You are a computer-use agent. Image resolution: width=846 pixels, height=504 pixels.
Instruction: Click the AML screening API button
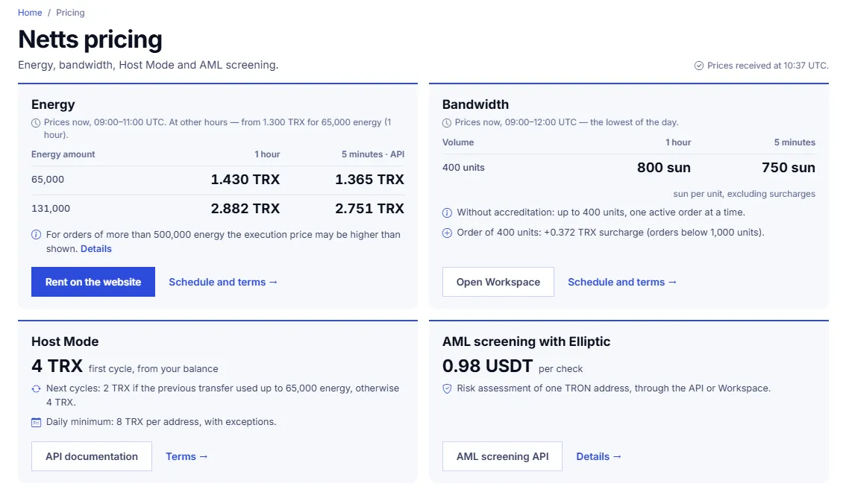pos(502,456)
